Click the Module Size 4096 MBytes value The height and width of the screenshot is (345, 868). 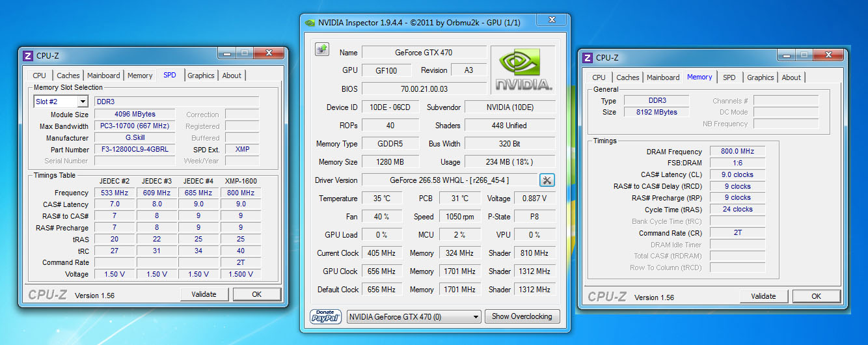pos(135,115)
